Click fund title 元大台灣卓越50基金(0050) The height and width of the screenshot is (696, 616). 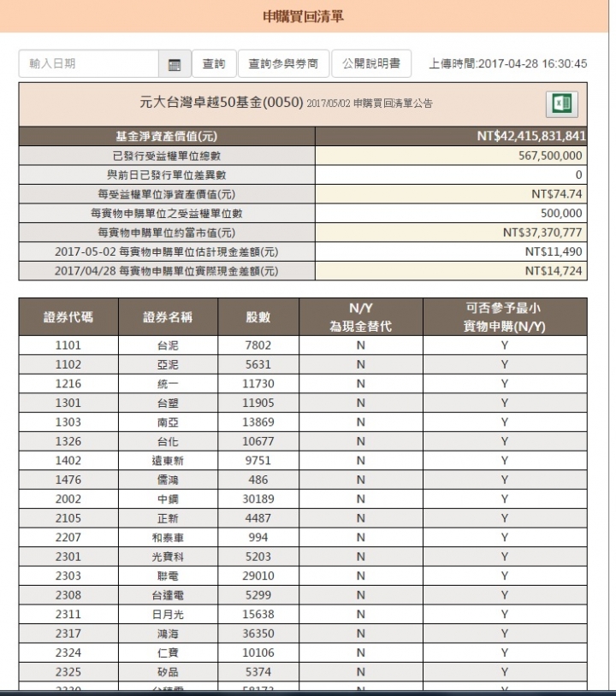click(222, 103)
